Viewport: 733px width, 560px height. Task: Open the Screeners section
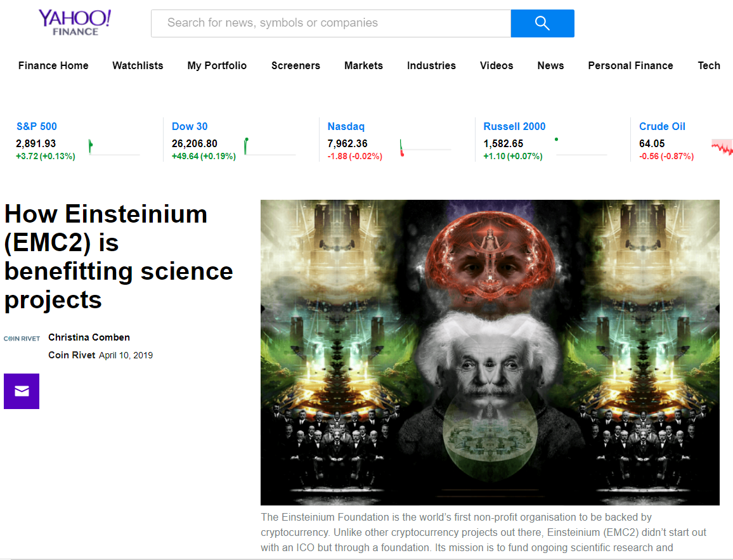(x=295, y=65)
